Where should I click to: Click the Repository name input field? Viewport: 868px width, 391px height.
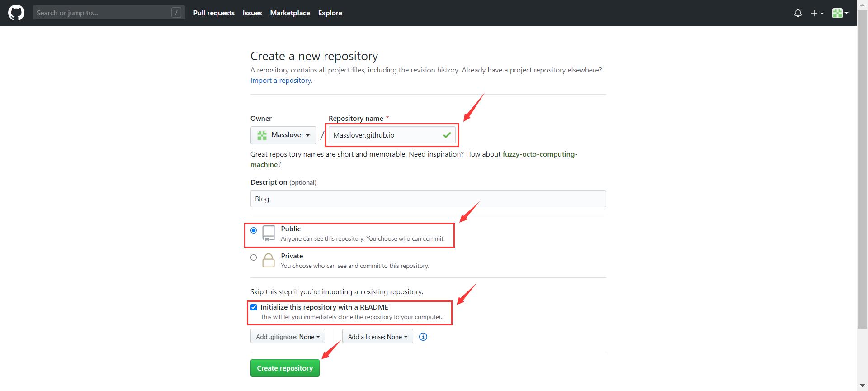coord(392,135)
